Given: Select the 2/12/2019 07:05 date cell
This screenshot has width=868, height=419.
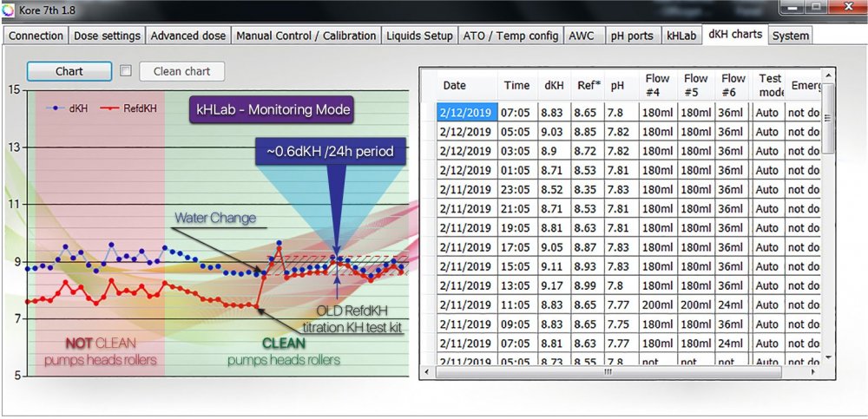Looking at the screenshot, I should pos(465,112).
